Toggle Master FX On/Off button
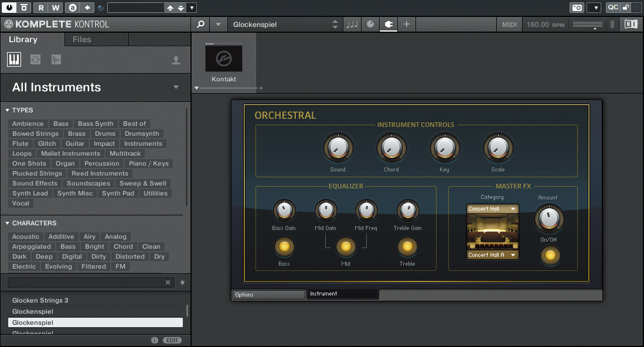The width and height of the screenshot is (644, 347). [x=550, y=255]
